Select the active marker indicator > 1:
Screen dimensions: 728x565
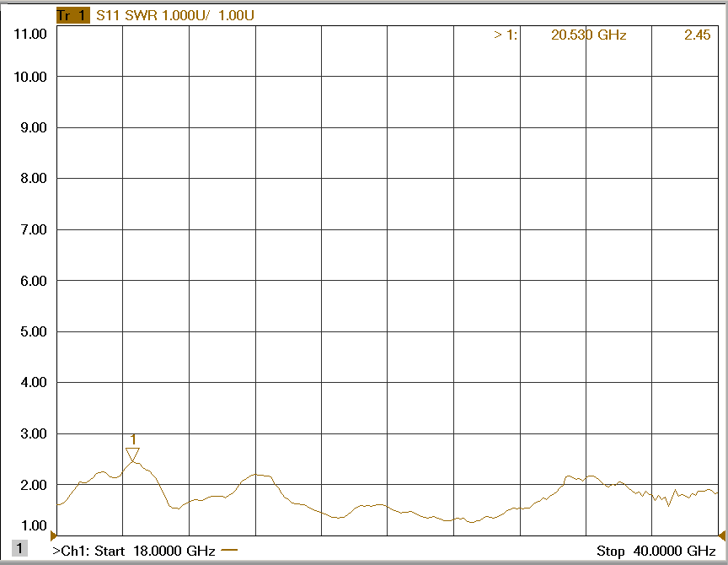[x=506, y=35]
